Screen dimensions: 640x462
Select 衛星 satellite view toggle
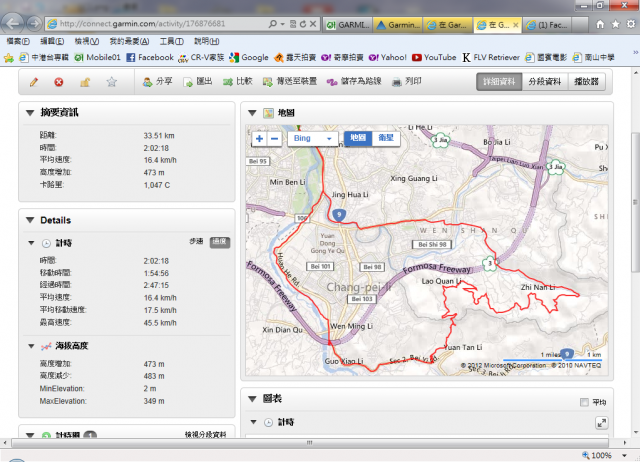point(386,138)
